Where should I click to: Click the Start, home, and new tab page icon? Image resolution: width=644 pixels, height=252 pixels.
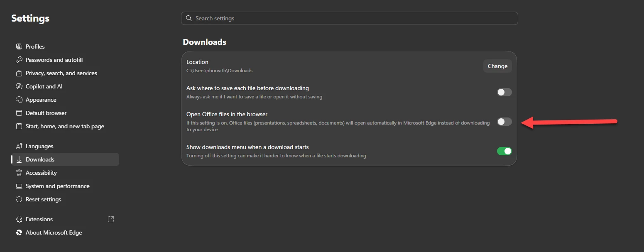point(19,126)
